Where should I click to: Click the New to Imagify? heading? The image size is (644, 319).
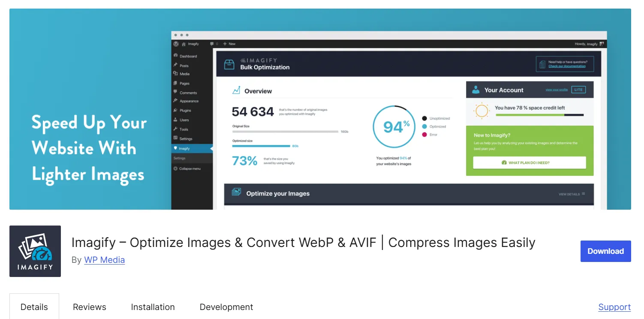492,135
